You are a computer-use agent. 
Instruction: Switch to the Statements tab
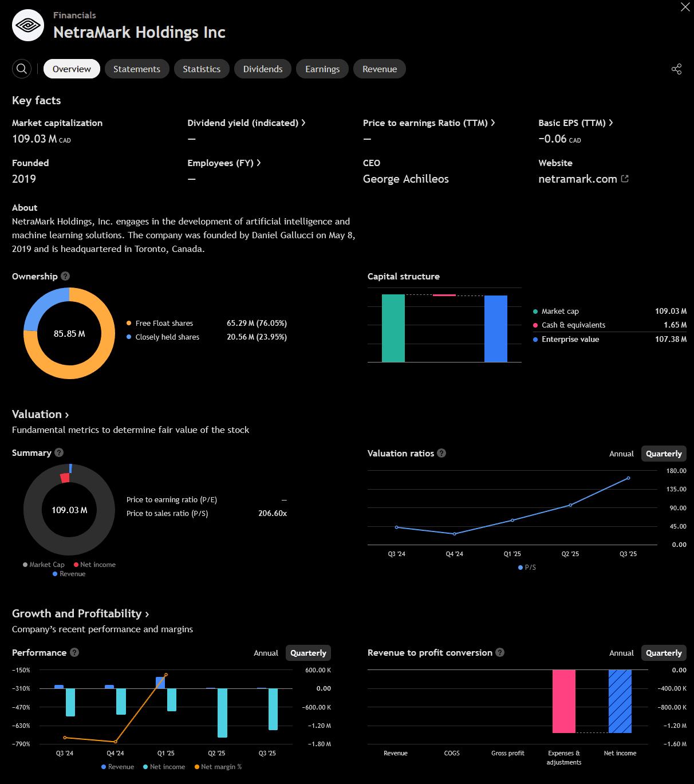(137, 69)
